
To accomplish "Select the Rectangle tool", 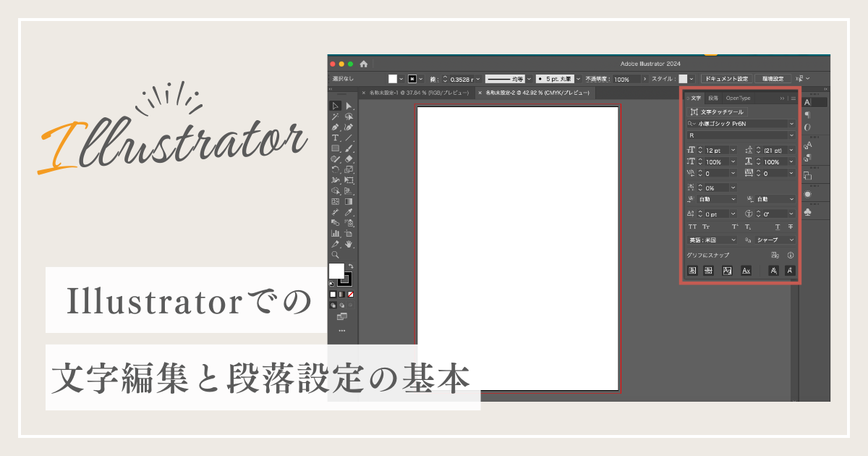I will point(336,148).
